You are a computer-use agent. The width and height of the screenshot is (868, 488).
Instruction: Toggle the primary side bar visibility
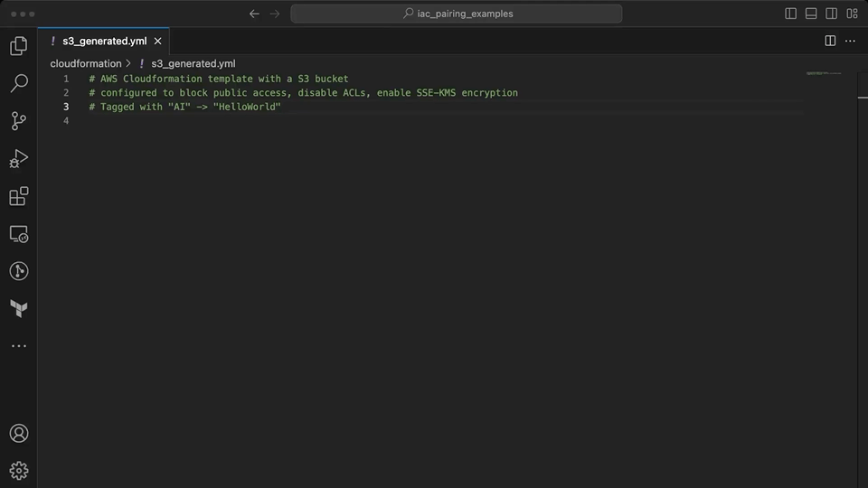(790, 14)
